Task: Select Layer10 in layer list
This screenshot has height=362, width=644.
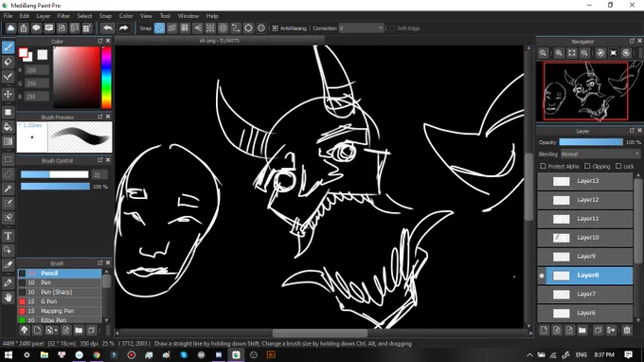Action: 585,238
